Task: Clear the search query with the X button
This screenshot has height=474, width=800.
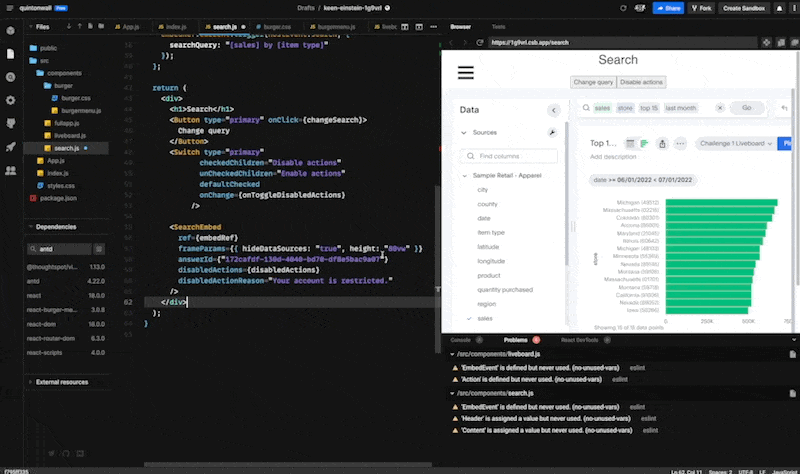Action: 720,108
